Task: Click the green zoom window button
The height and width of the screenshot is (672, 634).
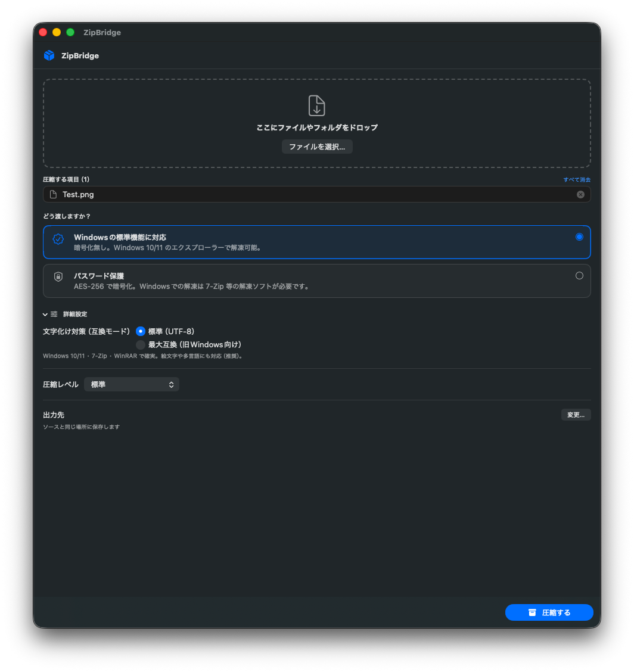Action: [x=70, y=32]
